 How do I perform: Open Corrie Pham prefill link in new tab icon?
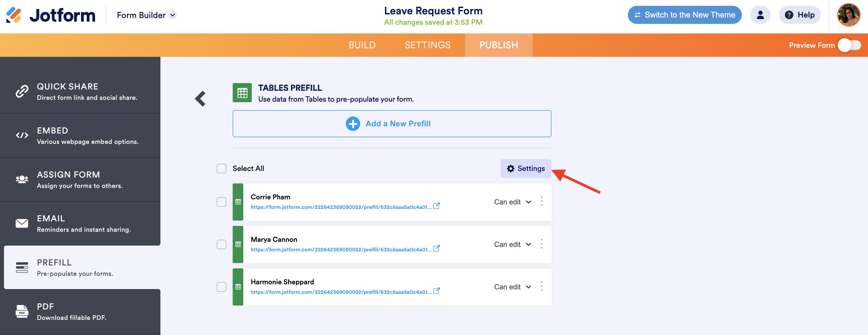(x=436, y=206)
